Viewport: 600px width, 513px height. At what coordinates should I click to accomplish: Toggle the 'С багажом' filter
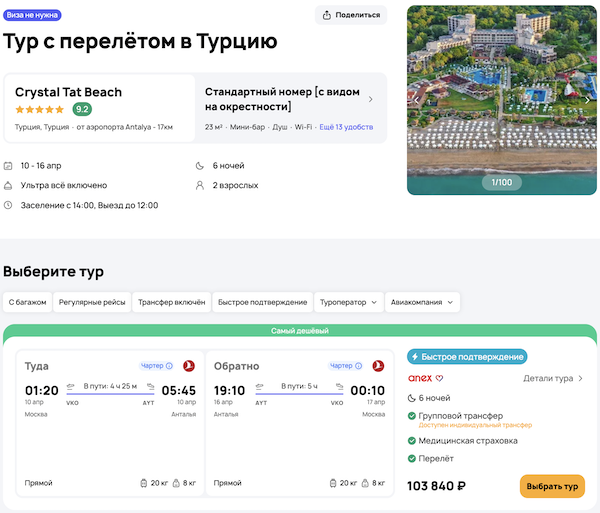(x=28, y=302)
